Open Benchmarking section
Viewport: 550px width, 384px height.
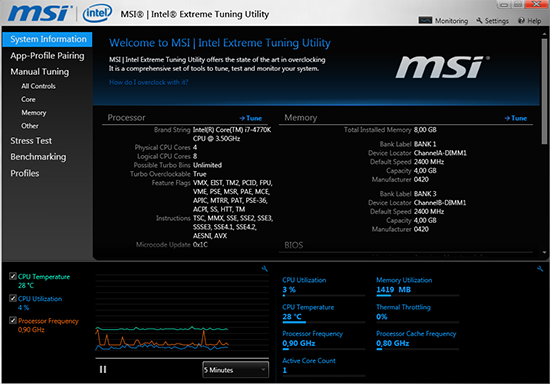click(38, 157)
